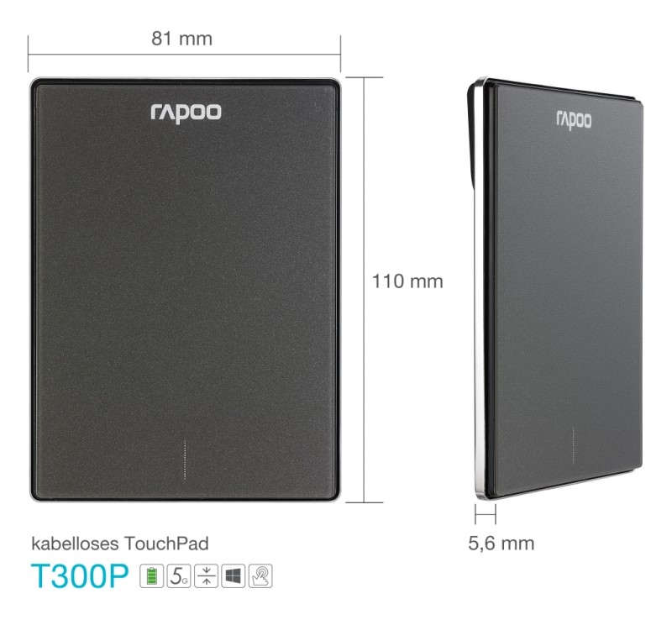Click the dotted divider line on angled touchpad
The image size is (672, 620).
click(x=573, y=445)
